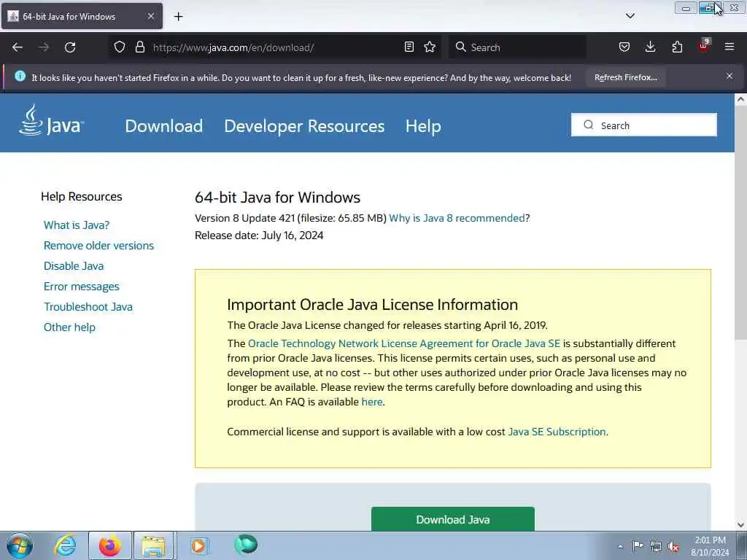The image size is (747, 560).
Task: Click the Refresh Firefox button
Action: pyautogui.click(x=625, y=77)
